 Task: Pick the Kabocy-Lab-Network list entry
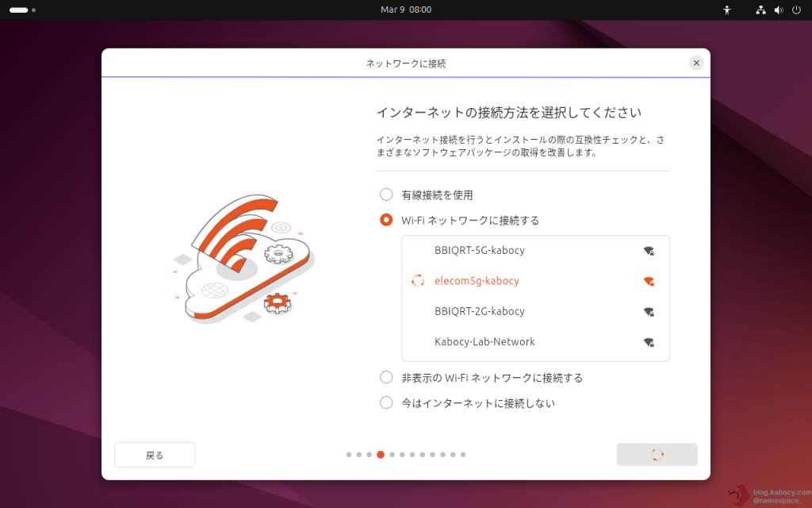[x=485, y=342]
